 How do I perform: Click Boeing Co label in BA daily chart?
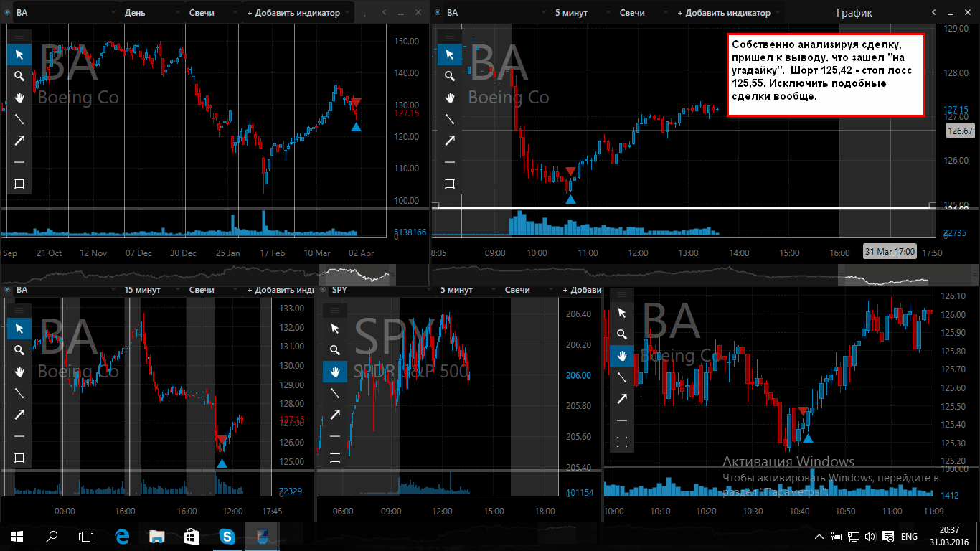click(78, 97)
